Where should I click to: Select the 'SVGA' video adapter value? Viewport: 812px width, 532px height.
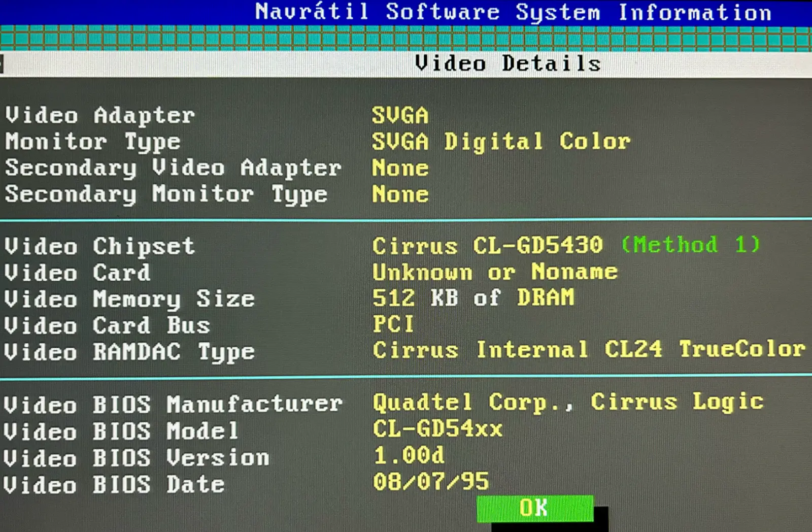coord(400,115)
